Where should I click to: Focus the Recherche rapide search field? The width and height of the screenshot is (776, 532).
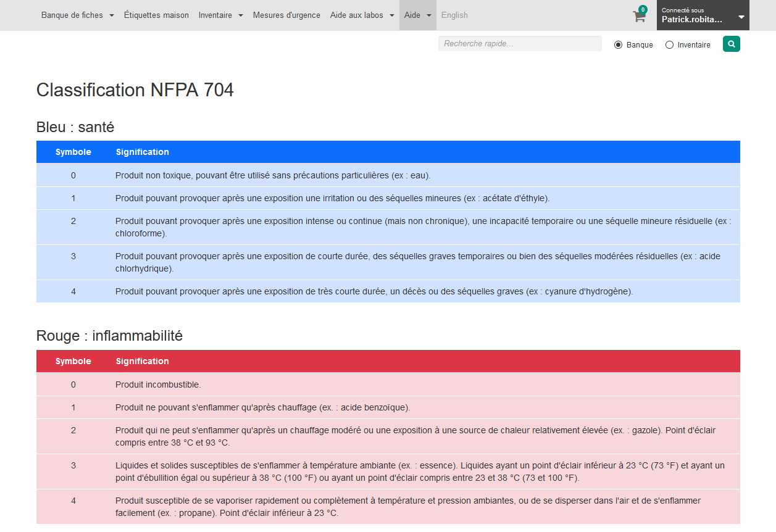click(520, 44)
